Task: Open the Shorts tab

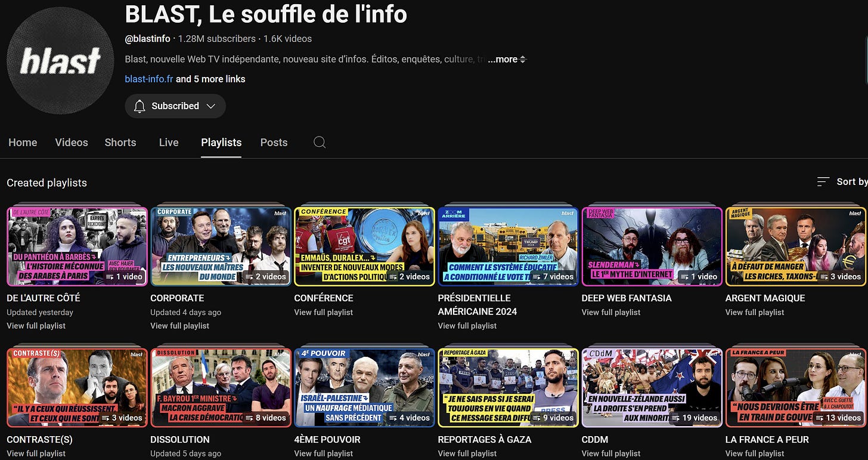Action: click(120, 143)
